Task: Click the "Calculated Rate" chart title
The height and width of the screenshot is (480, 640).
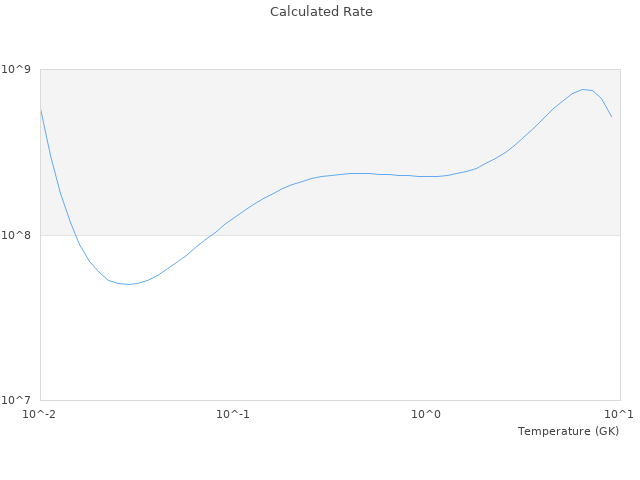Action: click(320, 12)
